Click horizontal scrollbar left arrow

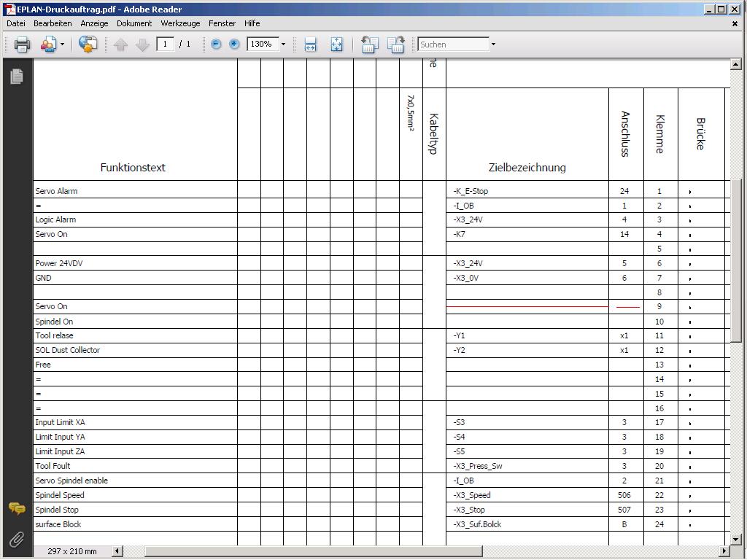(x=117, y=551)
